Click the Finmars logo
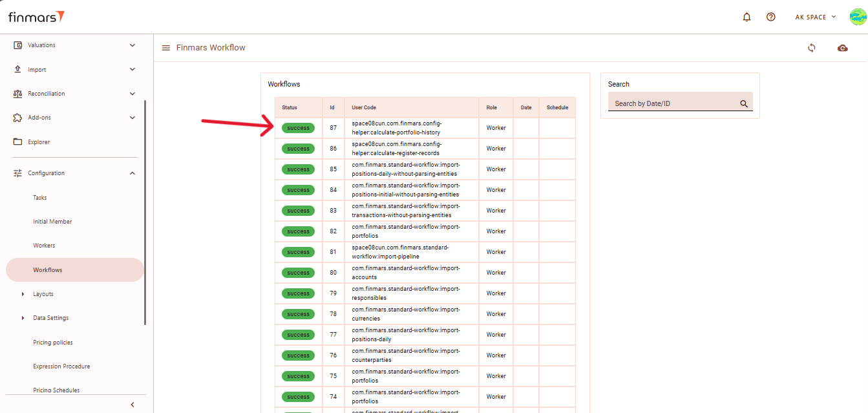Viewport: 868px width, 413px height. tap(36, 17)
